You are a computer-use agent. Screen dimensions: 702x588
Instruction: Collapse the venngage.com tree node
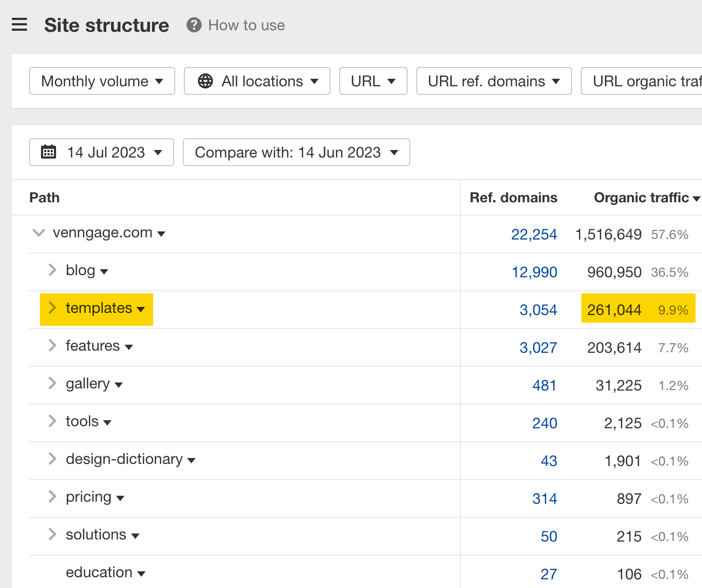38,233
